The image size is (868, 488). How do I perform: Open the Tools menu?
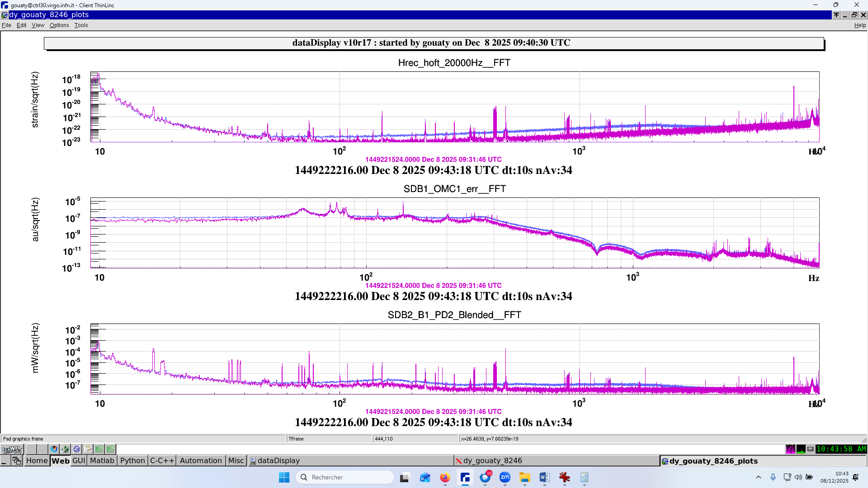(x=81, y=25)
